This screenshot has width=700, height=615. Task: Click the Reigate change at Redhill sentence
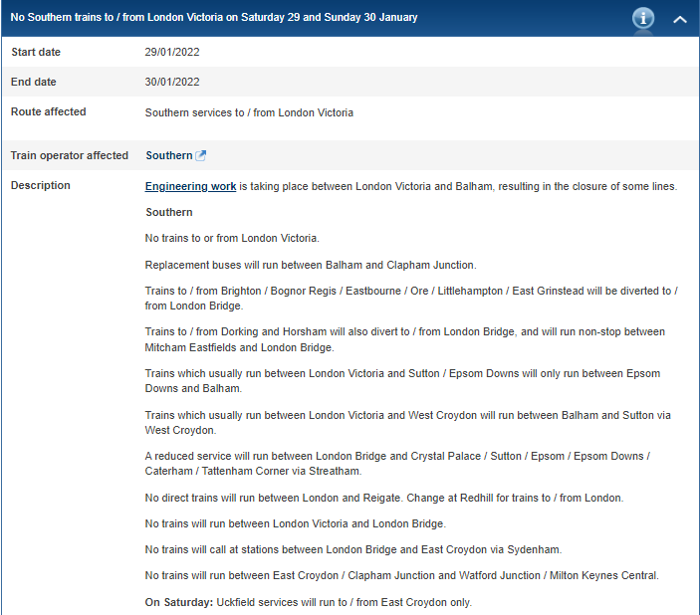[383, 498]
